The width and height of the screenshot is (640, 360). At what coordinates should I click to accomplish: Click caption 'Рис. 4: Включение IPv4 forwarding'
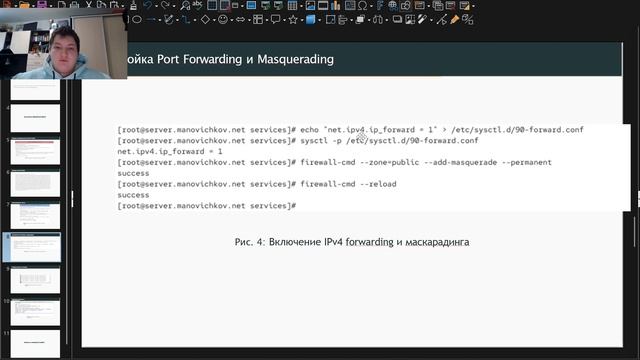(314, 242)
